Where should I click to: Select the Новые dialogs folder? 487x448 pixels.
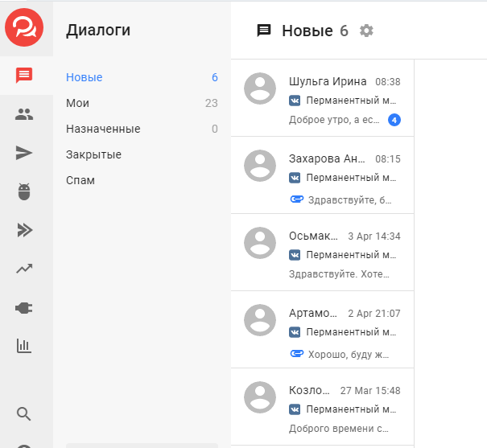[85, 77]
